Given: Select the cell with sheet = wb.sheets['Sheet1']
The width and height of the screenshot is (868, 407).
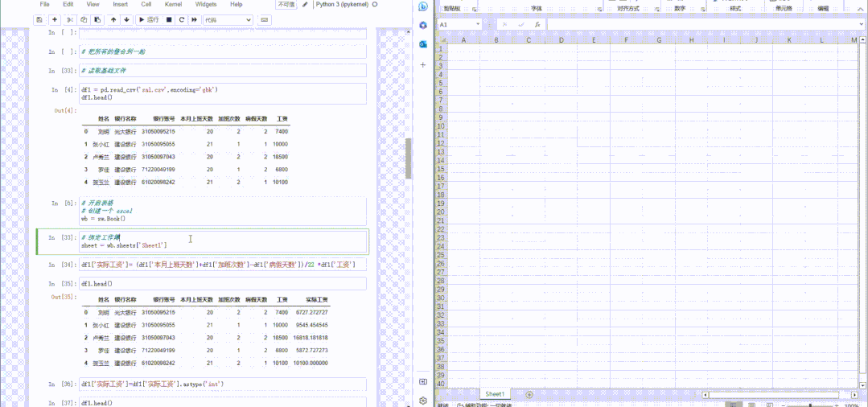Looking at the screenshot, I should pyautogui.click(x=223, y=241).
